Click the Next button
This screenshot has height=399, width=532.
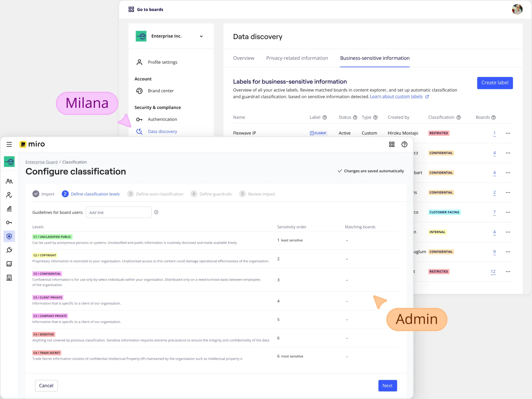click(387, 386)
